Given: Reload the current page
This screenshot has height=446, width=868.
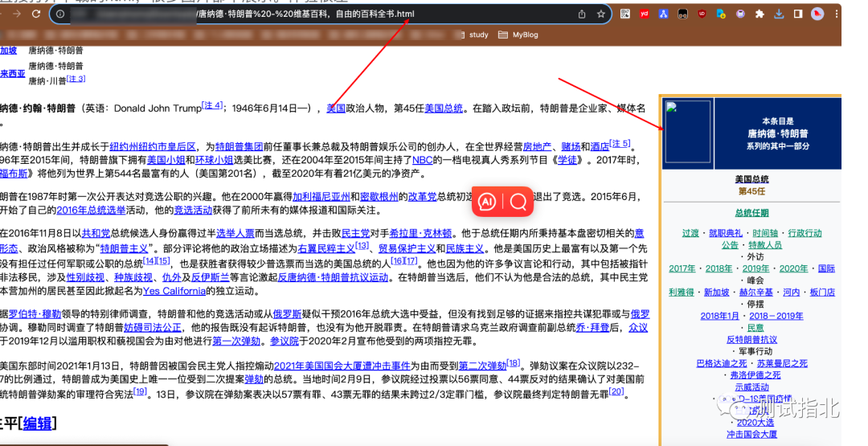Looking at the screenshot, I should click(36, 14).
